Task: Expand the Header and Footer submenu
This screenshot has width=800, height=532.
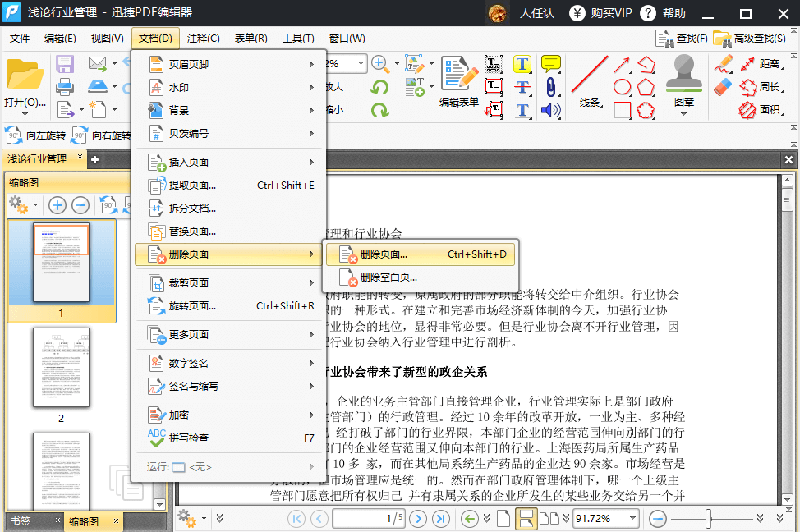Action: pyautogui.click(x=230, y=64)
